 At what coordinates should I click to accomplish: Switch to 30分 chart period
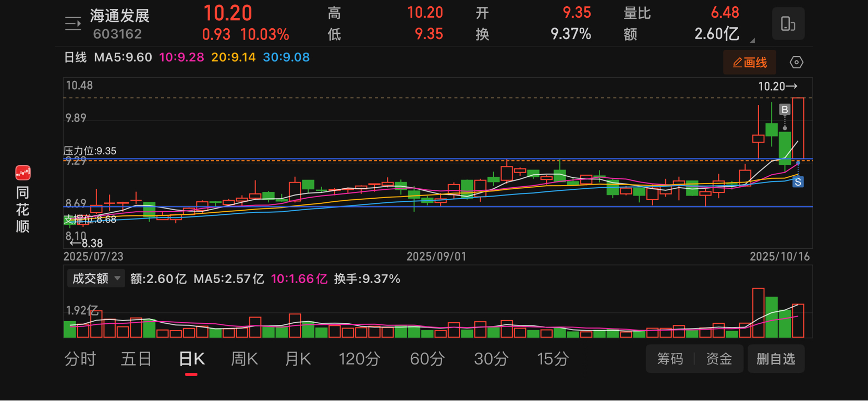491,359
